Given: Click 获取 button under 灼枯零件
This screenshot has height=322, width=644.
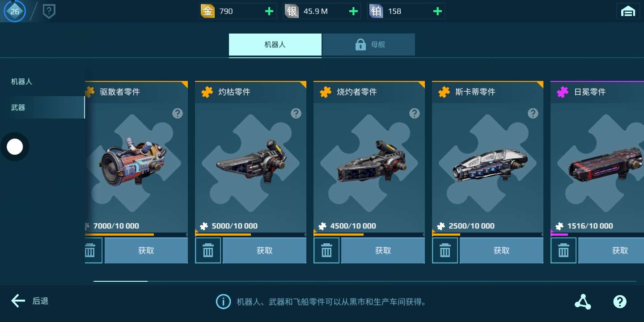Looking at the screenshot, I should coord(265,250).
